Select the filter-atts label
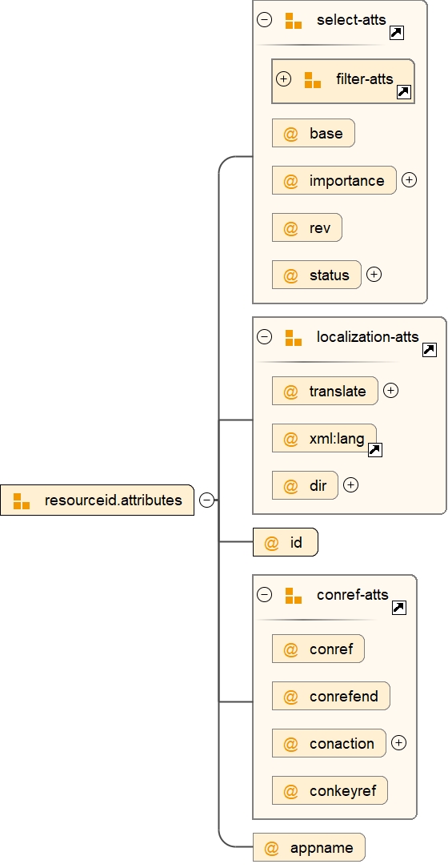Screen dimensions: 448x868 point(365,79)
